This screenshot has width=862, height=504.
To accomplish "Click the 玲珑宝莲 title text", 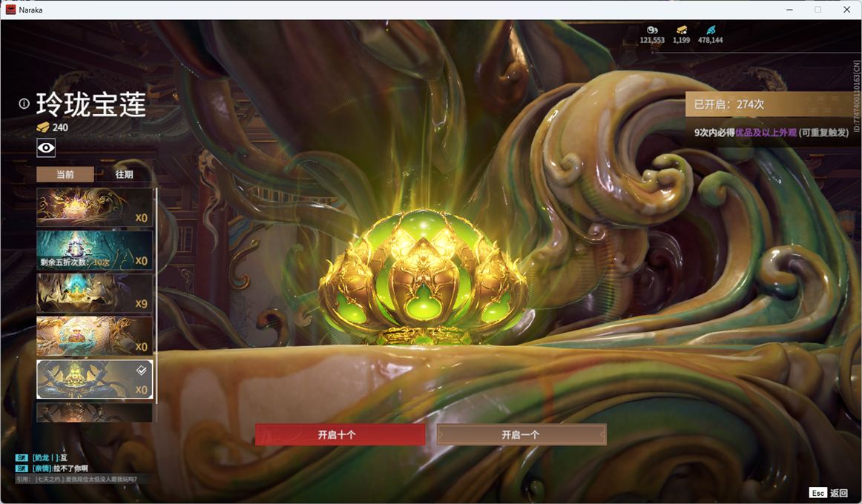I will click(x=91, y=105).
